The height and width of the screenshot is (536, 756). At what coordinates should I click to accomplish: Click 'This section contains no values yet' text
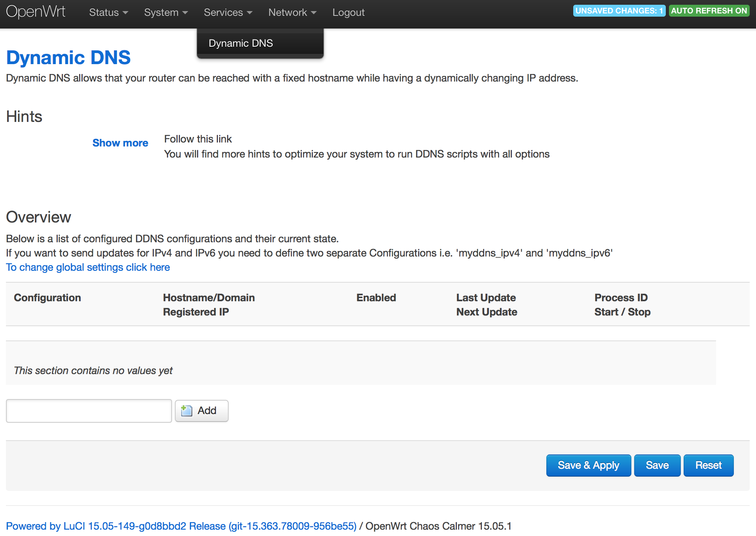point(93,371)
